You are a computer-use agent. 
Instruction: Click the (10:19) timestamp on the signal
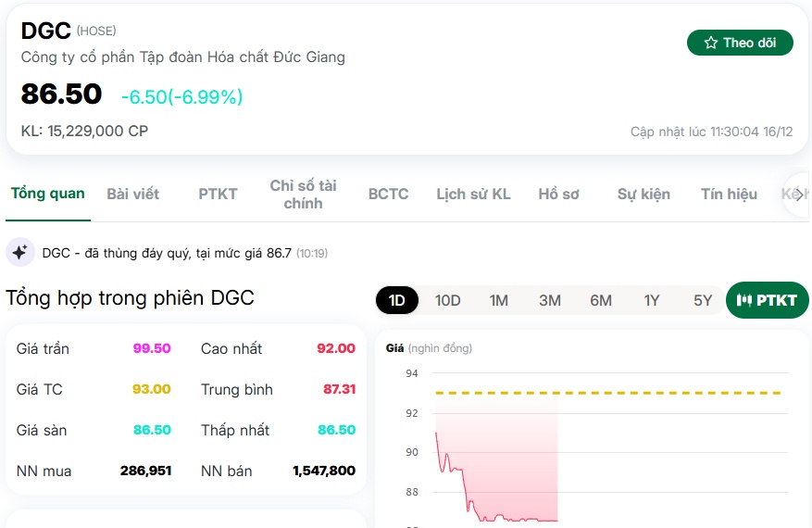point(312,254)
